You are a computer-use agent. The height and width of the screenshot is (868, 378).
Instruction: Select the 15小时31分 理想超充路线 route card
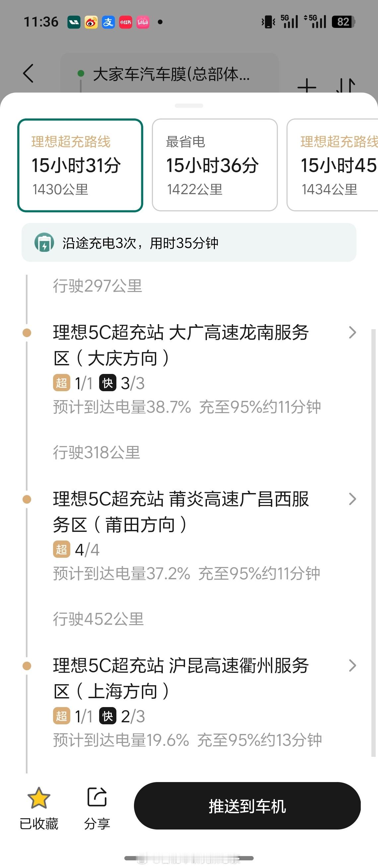[80, 165]
